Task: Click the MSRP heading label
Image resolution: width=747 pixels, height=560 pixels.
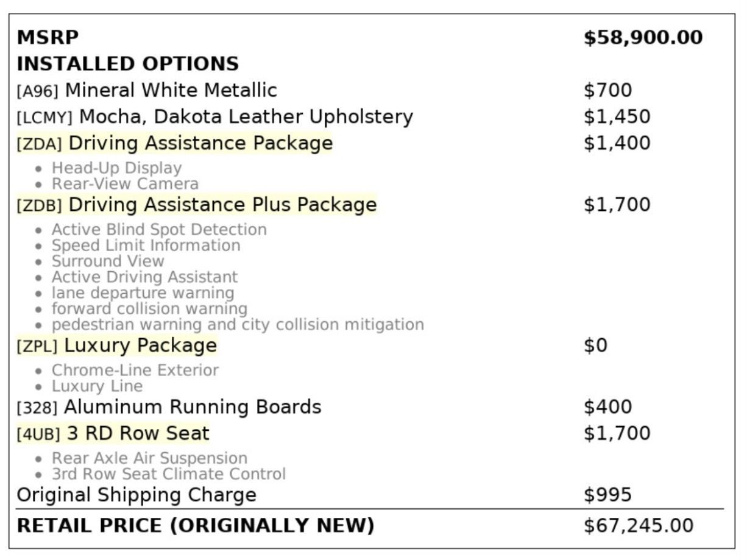Action: click(x=48, y=38)
